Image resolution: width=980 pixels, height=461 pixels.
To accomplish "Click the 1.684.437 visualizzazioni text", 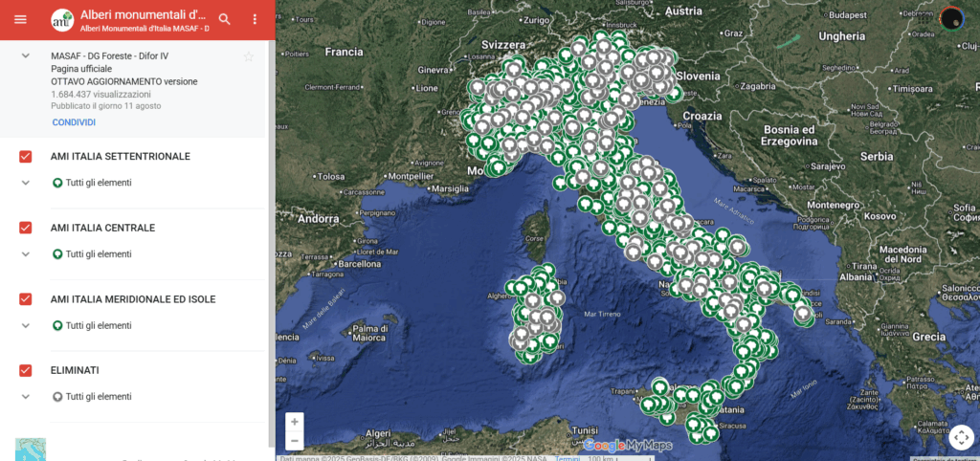I will point(101,95).
